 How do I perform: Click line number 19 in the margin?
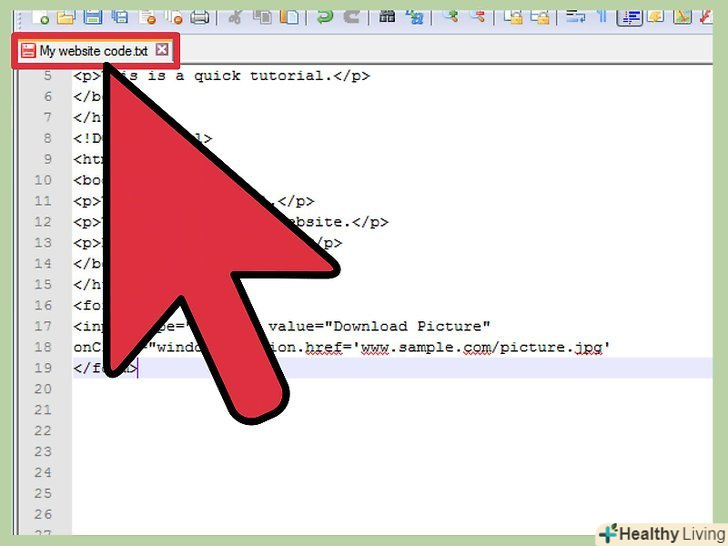(43, 368)
